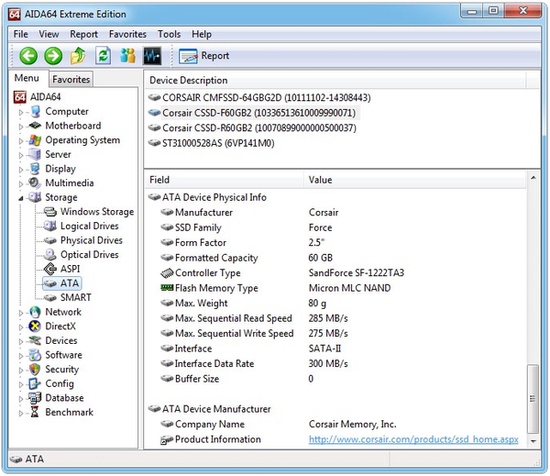Open the Tools menu
550x476 pixels.
point(169,34)
